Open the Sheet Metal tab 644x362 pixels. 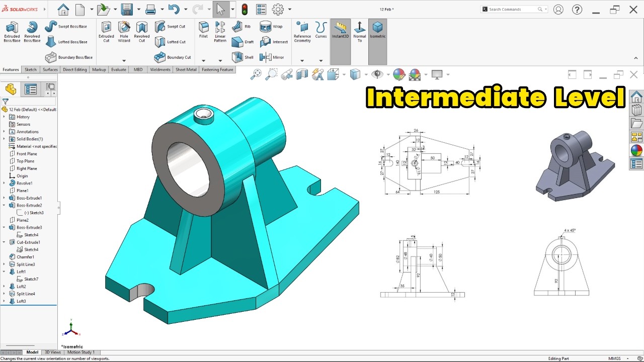(x=186, y=69)
